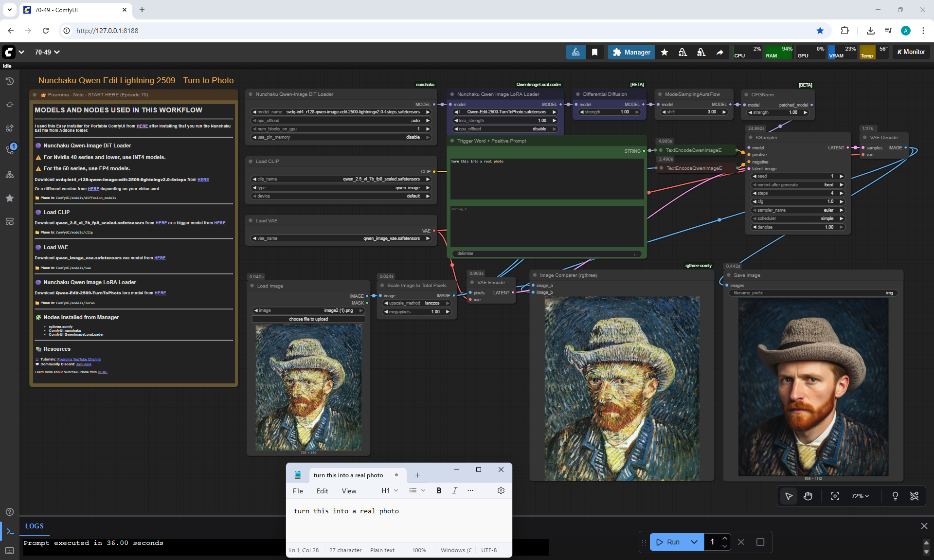Viewport: 934px width, 560px height.
Task: Open the Edit menu in Notepad
Action: point(322,491)
